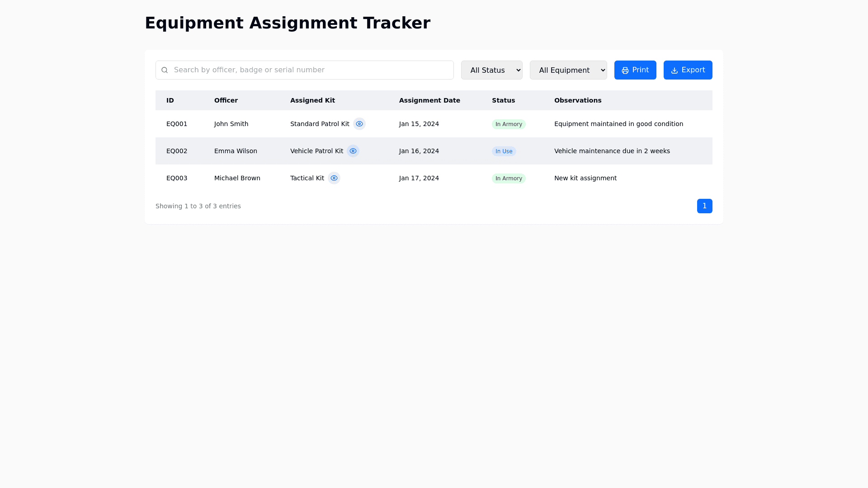Click the magnifier icon in search box
868x488 pixels.
click(x=165, y=70)
